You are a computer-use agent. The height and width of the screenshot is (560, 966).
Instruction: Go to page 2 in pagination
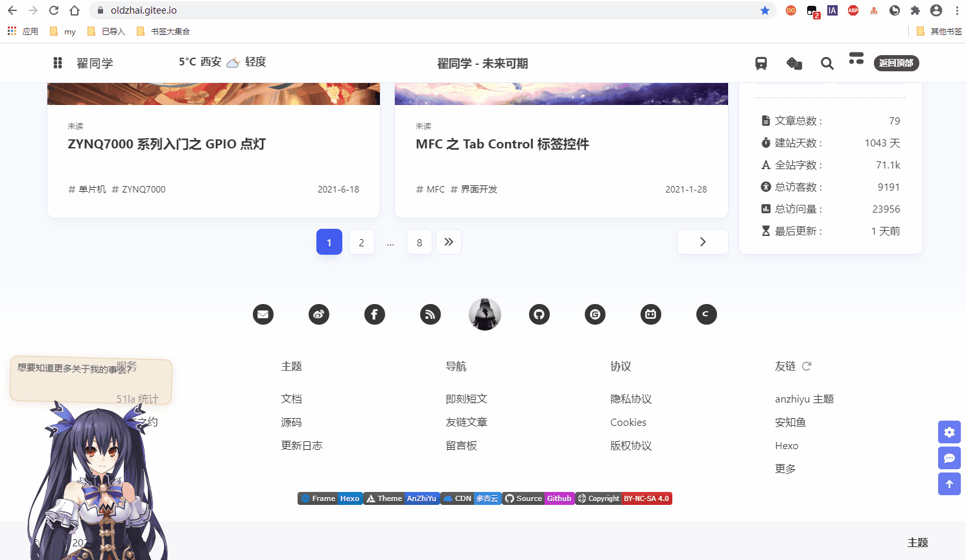tap(362, 242)
